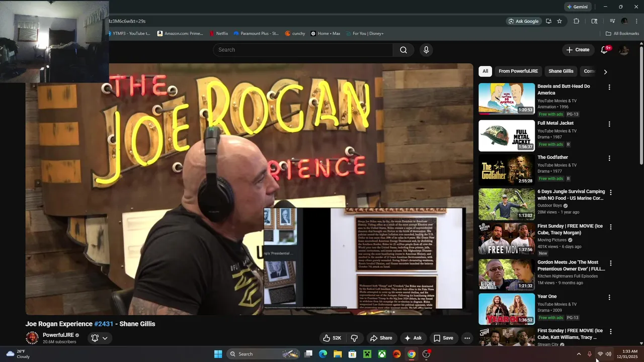The width and height of the screenshot is (644, 362).
Task: Open options for Year One video
Action: click(x=609, y=297)
